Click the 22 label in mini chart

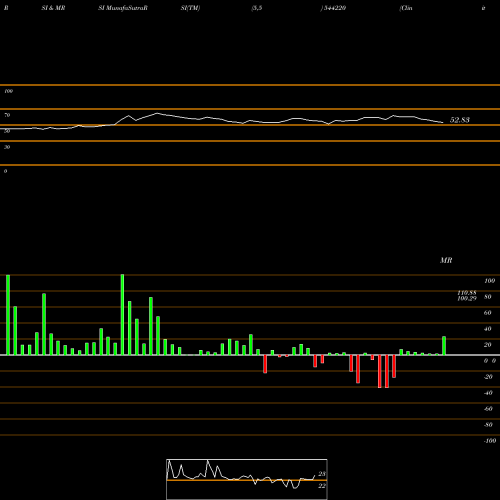pyautogui.click(x=322, y=486)
